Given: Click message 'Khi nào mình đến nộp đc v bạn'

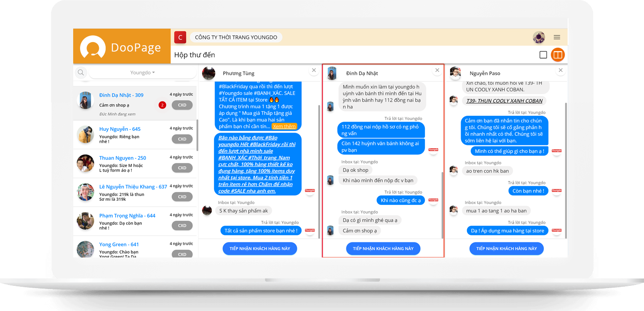Looking at the screenshot, I should (378, 180).
